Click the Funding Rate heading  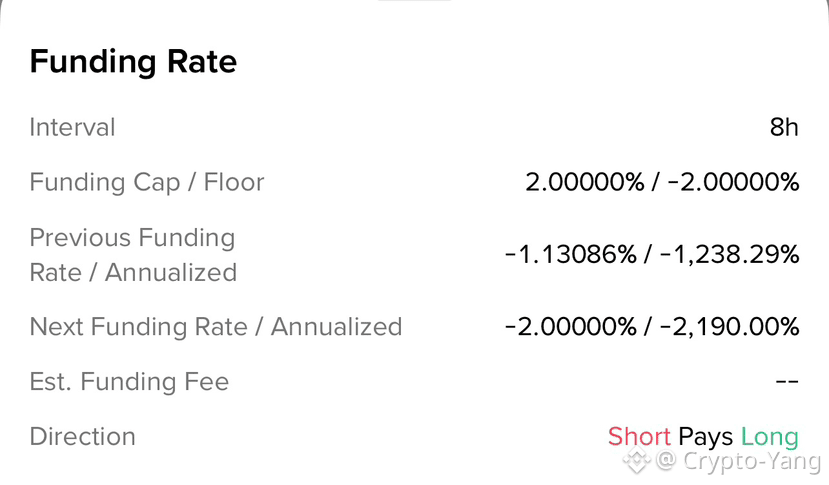tap(133, 62)
